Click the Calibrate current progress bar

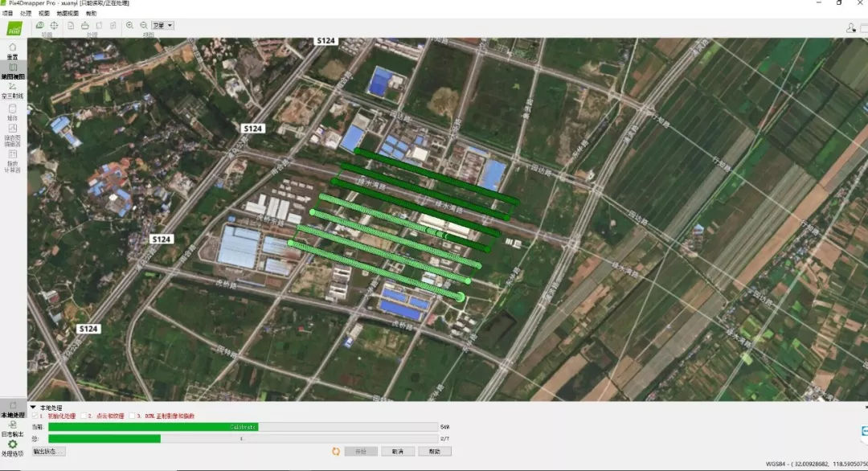click(x=243, y=427)
